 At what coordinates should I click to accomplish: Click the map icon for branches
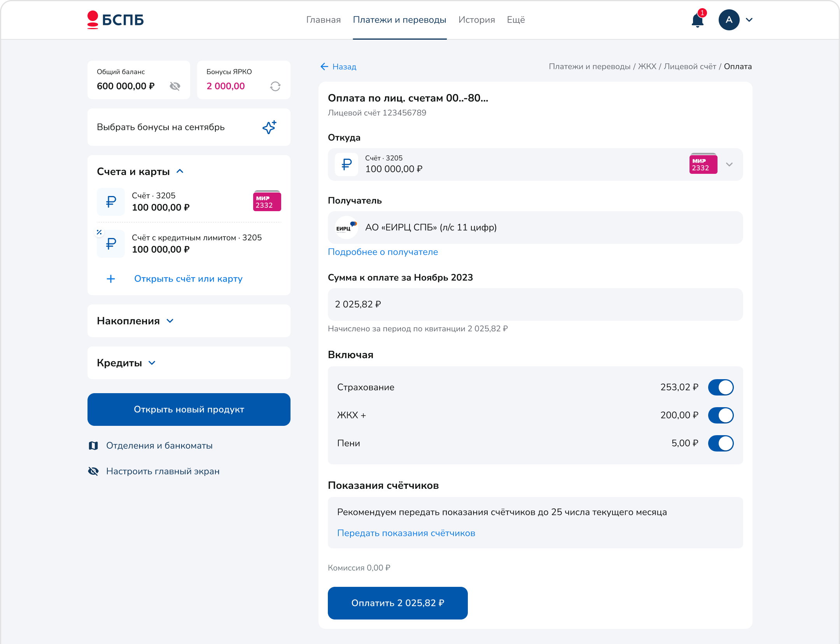tap(93, 446)
